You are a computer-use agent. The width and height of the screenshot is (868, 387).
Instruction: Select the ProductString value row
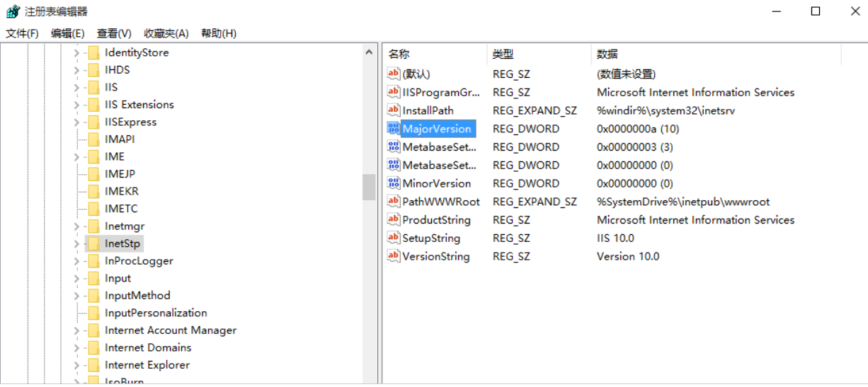pyautogui.click(x=436, y=220)
